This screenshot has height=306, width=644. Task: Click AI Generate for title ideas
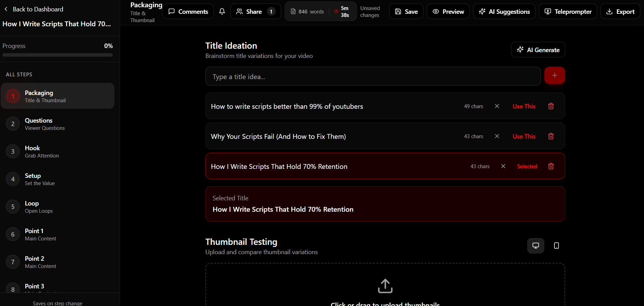click(538, 50)
